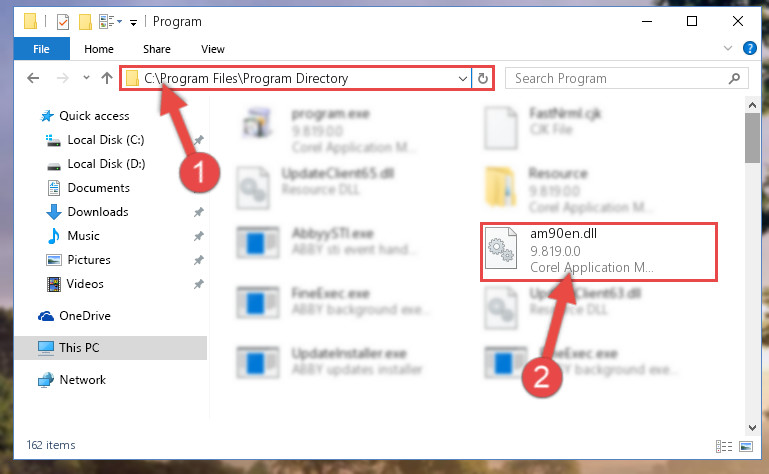This screenshot has height=474, width=769.
Task: Expand the address bar history dropdown
Action: point(462,79)
